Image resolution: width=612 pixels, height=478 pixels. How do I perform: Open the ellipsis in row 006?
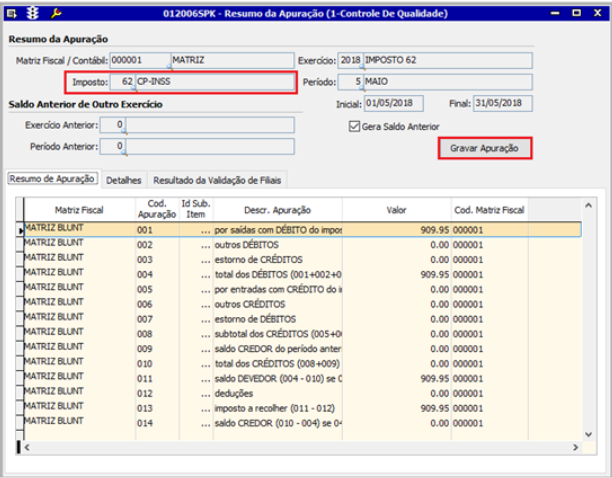click(x=206, y=304)
